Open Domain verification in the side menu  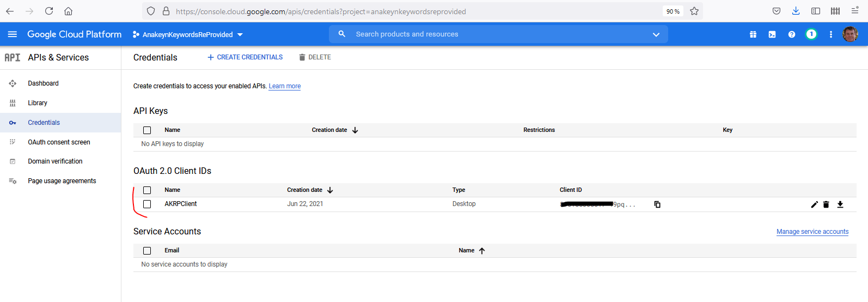[x=55, y=161]
